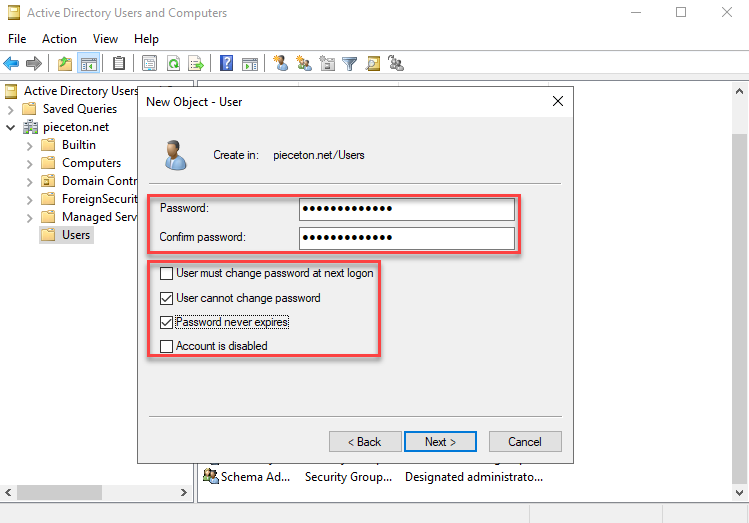The image size is (749, 523).
Task: Click tree pane scroll left arrow
Action: [8, 492]
